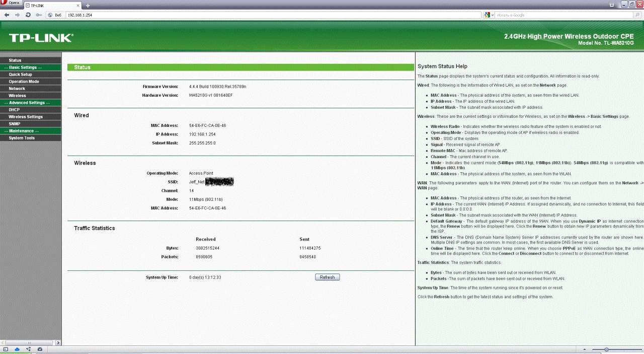
Task: Click the Web site badge in address bar
Action: coord(54,15)
